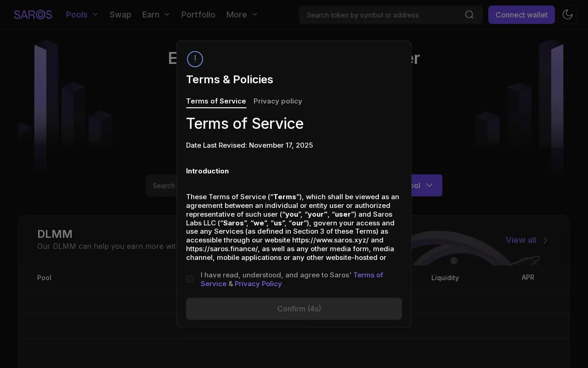Open the pool dropdown chevron button
This screenshot has width=588, height=368.
430,185
